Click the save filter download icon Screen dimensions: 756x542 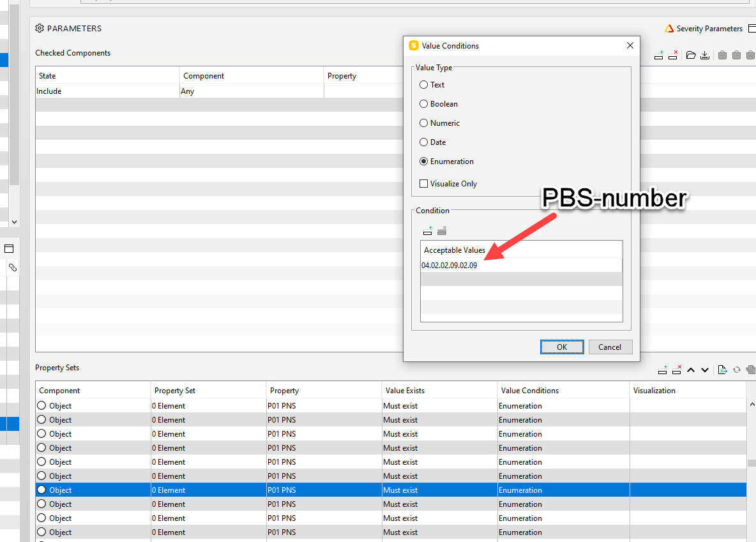(x=705, y=55)
